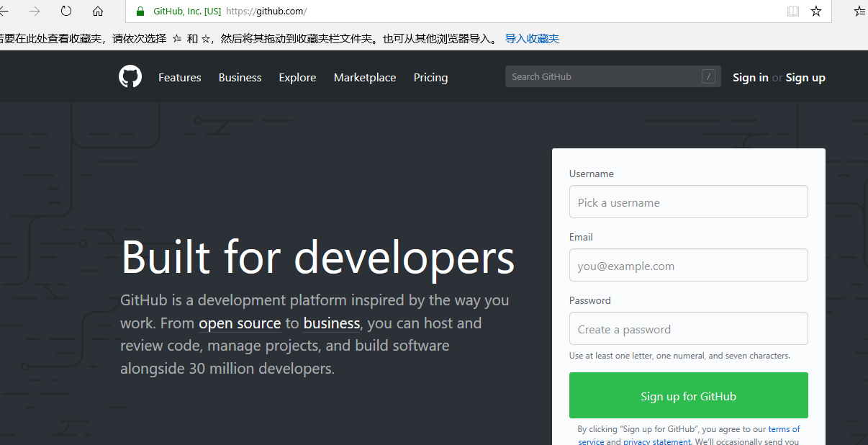Open the Features menu item
Image resolution: width=868 pixels, height=445 pixels.
point(180,77)
